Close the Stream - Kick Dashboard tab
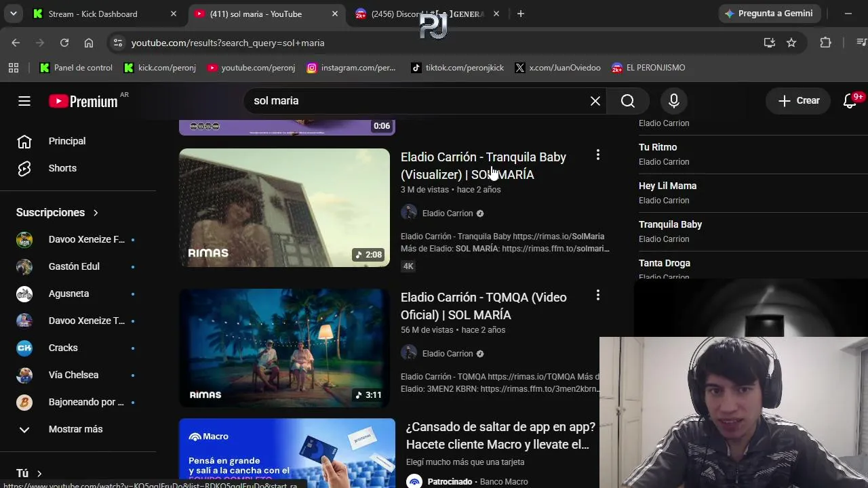 174,14
